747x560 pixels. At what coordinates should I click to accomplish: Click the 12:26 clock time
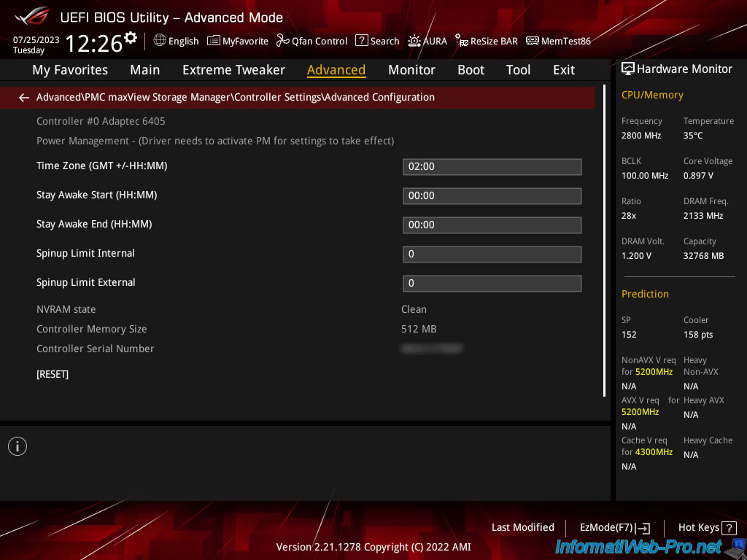pos(94,43)
